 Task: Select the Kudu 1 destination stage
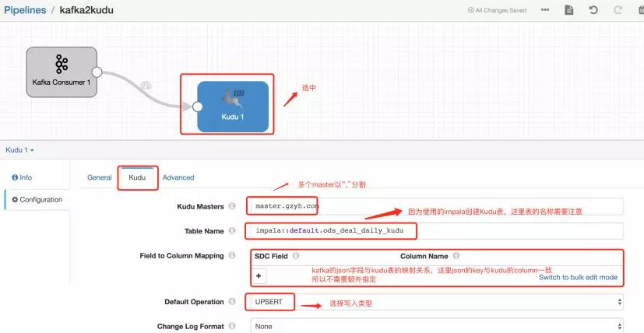click(x=233, y=107)
